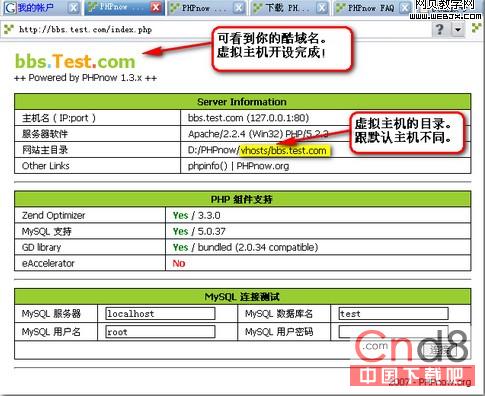Screen dimensions: 485x396
Task: Close the 我的帐户 tab
Action: [74, 7]
